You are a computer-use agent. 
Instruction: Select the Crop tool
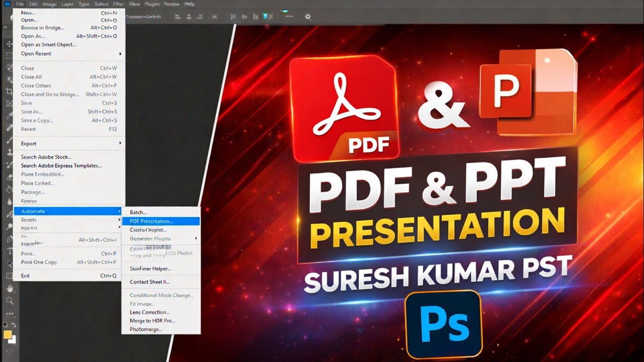click(9, 91)
